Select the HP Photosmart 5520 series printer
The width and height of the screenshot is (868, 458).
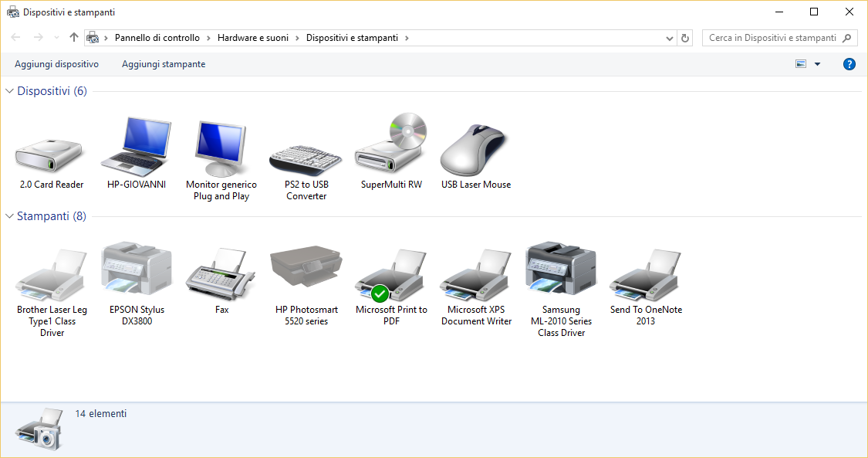coord(306,270)
